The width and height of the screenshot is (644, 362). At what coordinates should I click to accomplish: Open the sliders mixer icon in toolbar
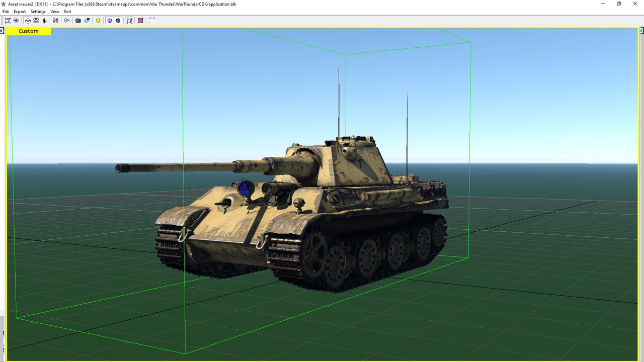point(55,21)
